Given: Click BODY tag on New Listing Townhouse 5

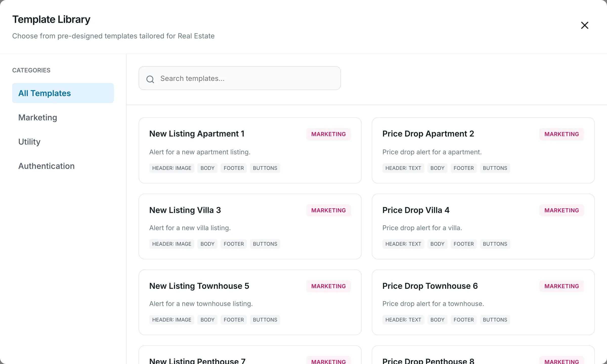Looking at the screenshot, I should coord(207,320).
